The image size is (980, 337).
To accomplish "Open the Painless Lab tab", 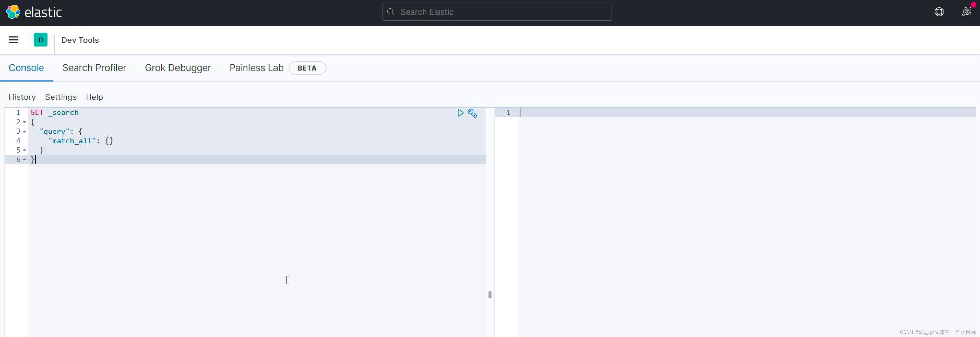I will [x=256, y=68].
